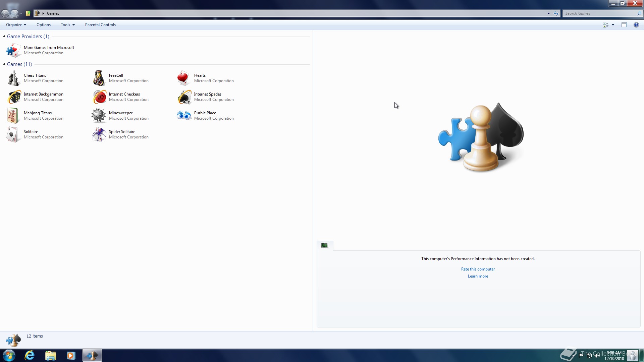Select the Internet Backgammon dice icon
This screenshot has height=362, width=644.
pyautogui.click(x=14, y=97)
